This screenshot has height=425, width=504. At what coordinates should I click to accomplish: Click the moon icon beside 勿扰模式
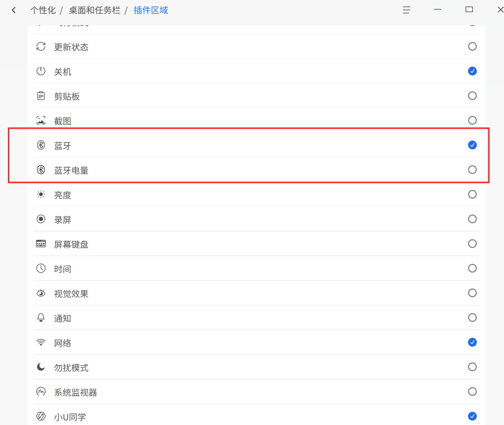41,367
